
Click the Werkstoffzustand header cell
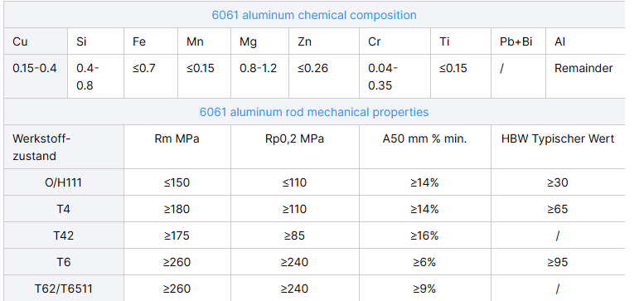[x=64, y=147]
